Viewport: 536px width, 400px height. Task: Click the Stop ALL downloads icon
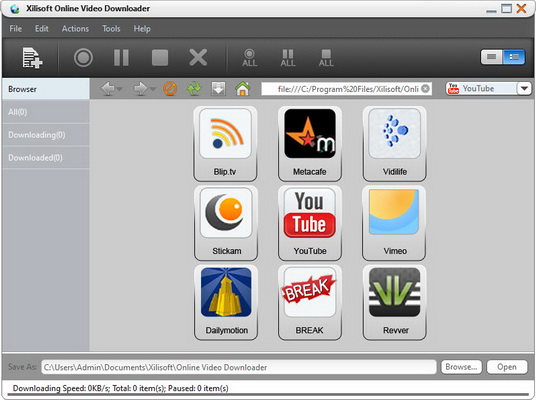[x=326, y=58]
